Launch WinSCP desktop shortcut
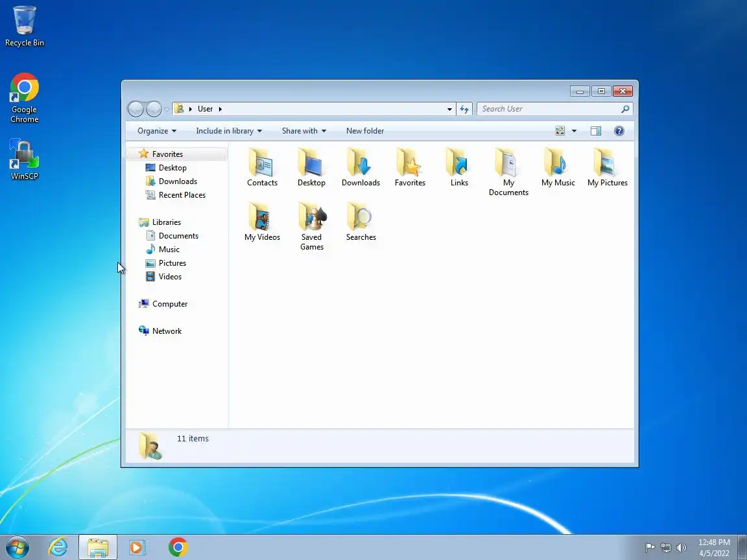Viewport: 747px width, 560px height. [x=24, y=159]
